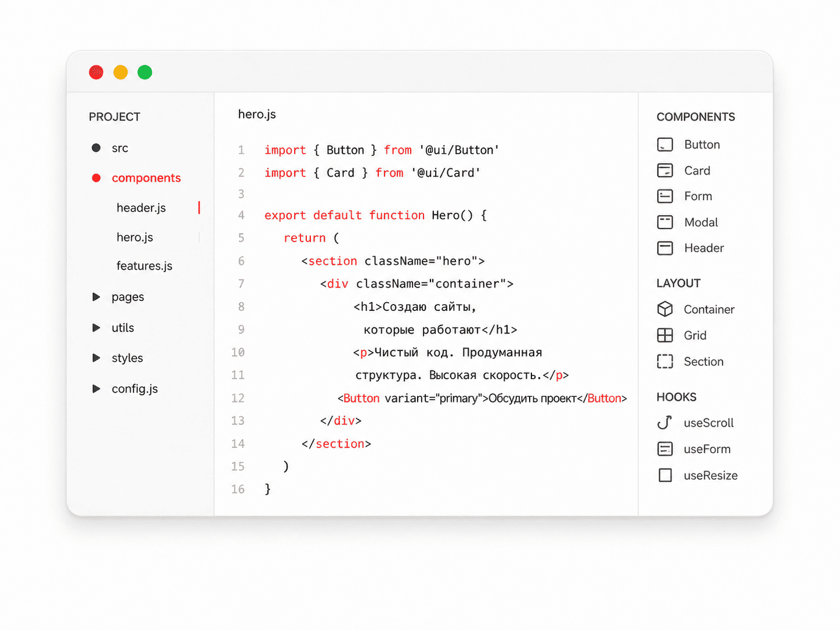Image resolution: width=840 pixels, height=630 pixels.
Task: Click variant="primary" attribute text
Action: pyautogui.click(x=433, y=399)
